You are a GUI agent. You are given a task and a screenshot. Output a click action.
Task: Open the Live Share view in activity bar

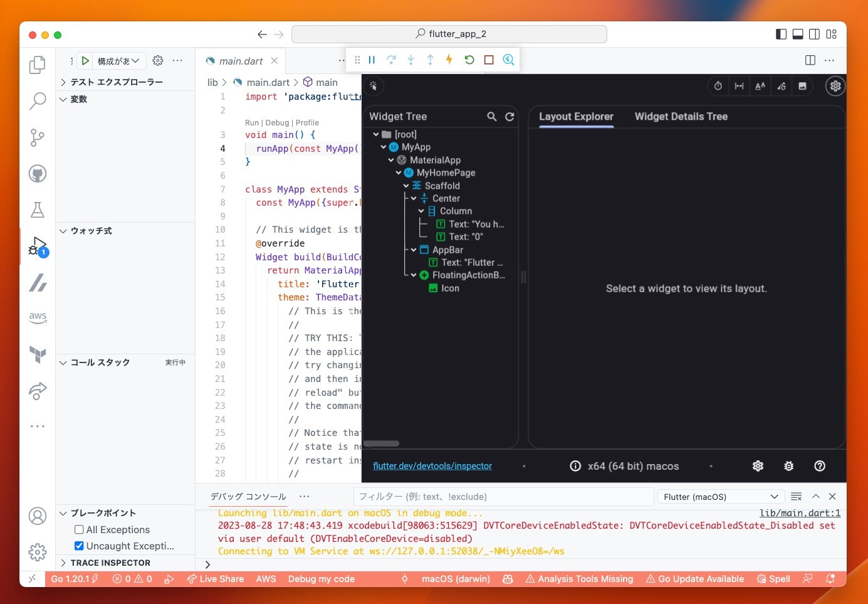[x=38, y=391]
